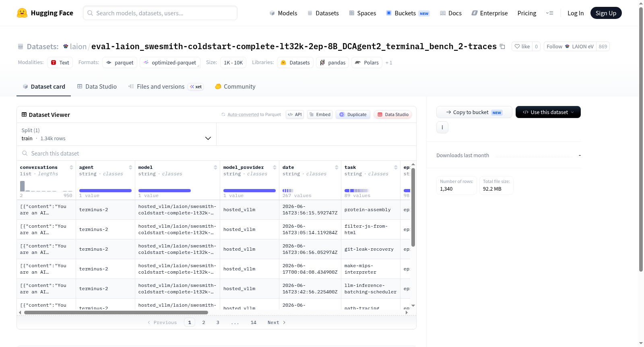Sort the task column
Image resolution: width=644 pixels, height=347 pixels.
tap(396, 167)
